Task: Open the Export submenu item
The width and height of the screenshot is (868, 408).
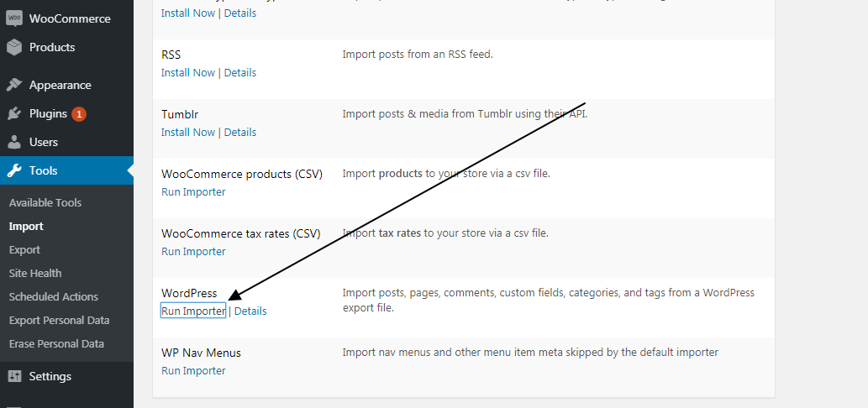Action: pyautogui.click(x=24, y=250)
